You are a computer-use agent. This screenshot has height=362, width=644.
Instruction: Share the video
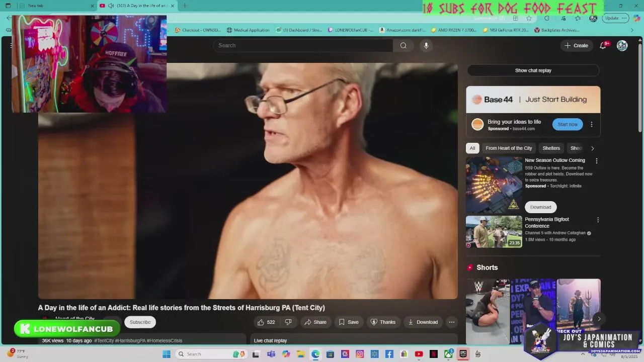[x=315, y=322]
